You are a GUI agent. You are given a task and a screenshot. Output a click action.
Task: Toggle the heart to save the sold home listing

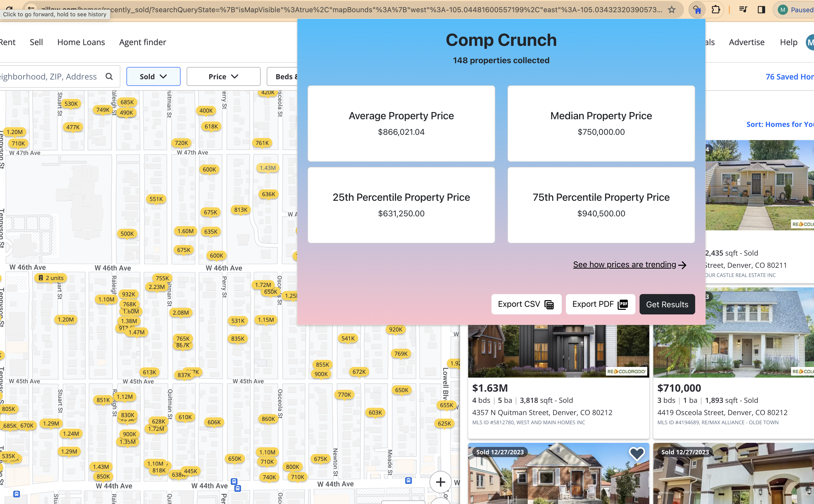pyautogui.click(x=637, y=454)
